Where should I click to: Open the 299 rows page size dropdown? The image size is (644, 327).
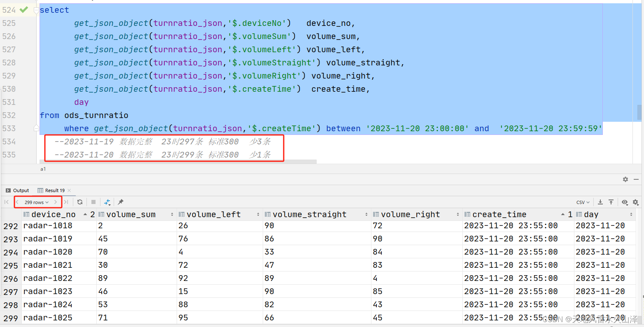pyautogui.click(x=36, y=202)
